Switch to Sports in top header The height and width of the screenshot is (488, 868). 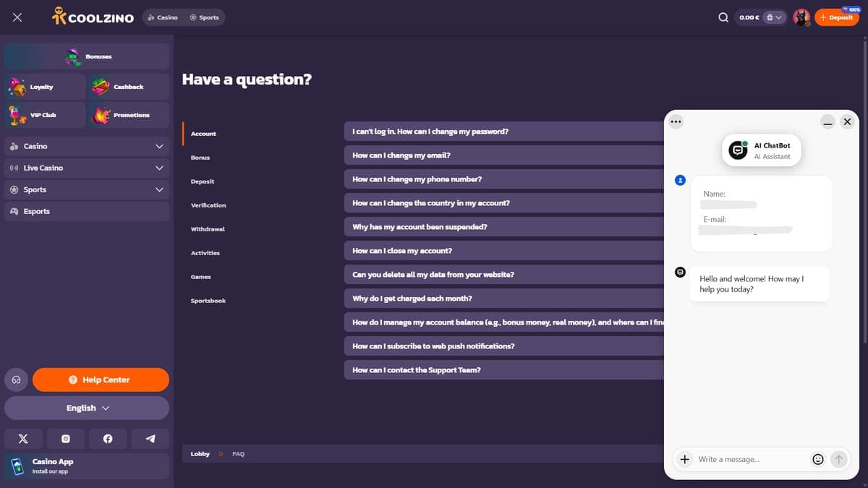pyautogui.click(x=204, y=17)
